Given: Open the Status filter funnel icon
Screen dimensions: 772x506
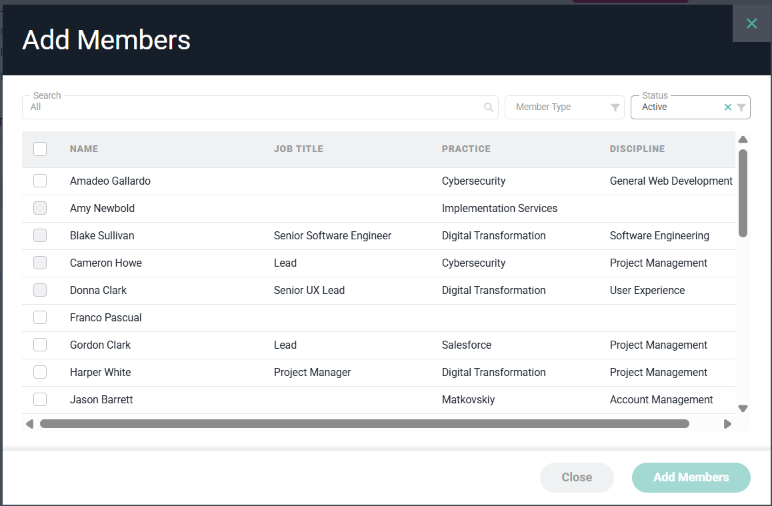Looking at the screenshot, I should (741, 107).
